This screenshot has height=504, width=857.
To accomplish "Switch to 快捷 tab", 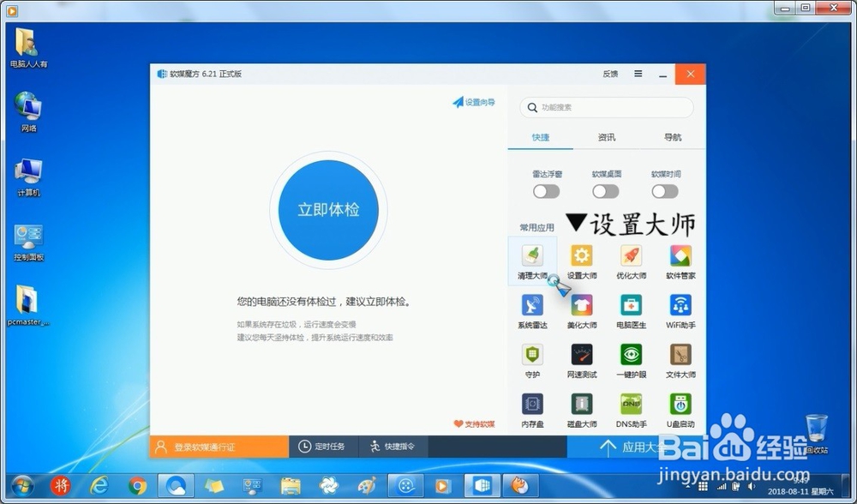I will (541, 137).
